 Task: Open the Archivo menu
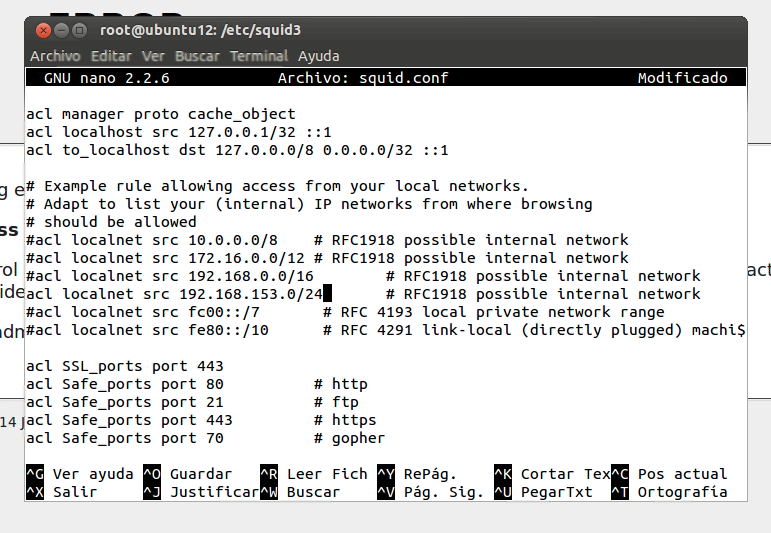(57, 56)
